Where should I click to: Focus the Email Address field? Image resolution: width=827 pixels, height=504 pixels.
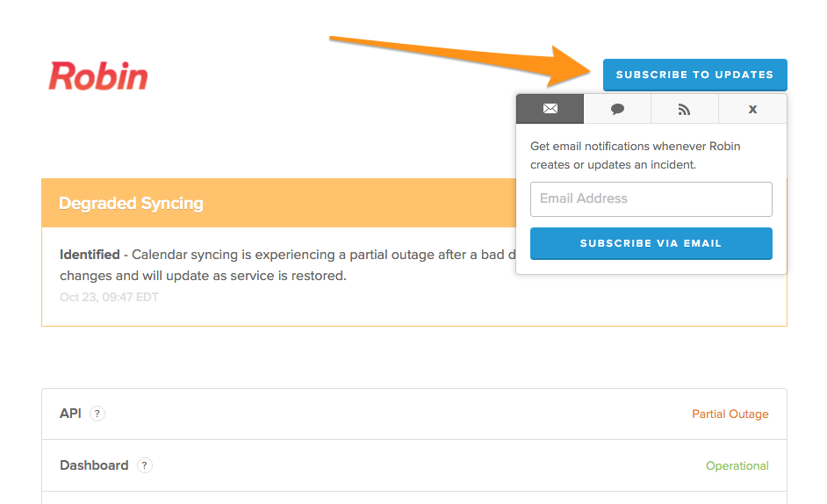coord(651,199)
